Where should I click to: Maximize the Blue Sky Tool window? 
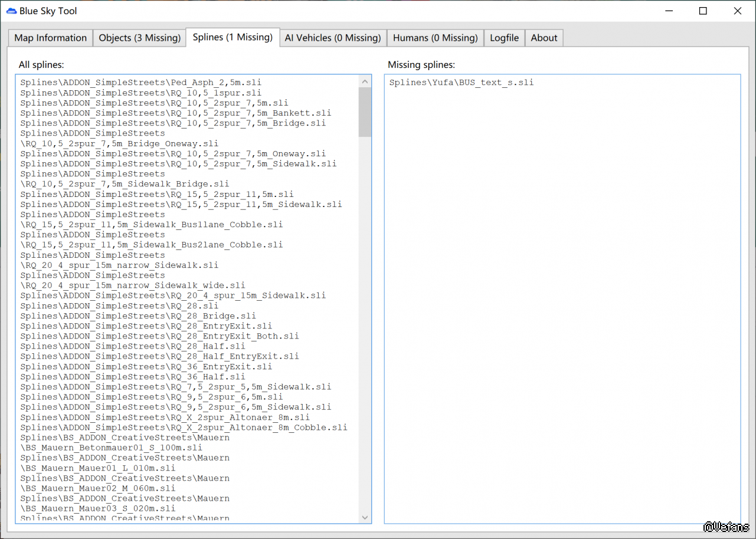(x=703, y=11)
